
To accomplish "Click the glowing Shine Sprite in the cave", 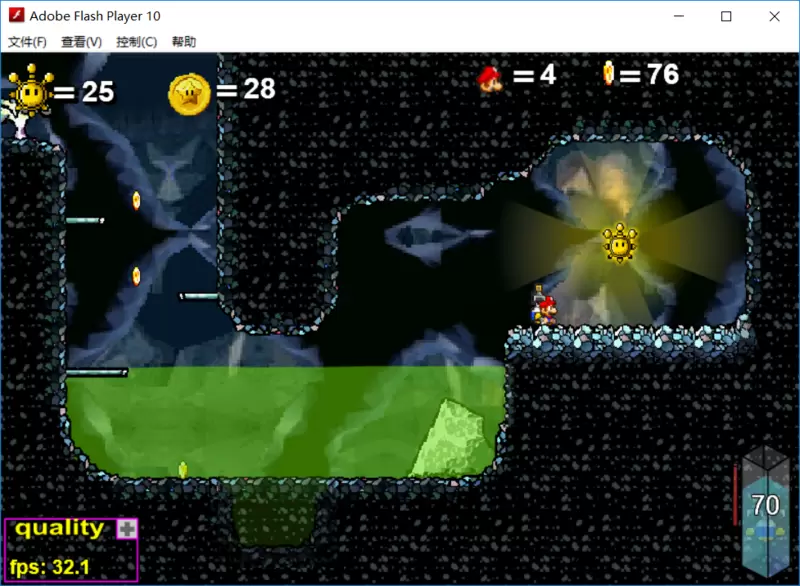I will click(619, 243).
